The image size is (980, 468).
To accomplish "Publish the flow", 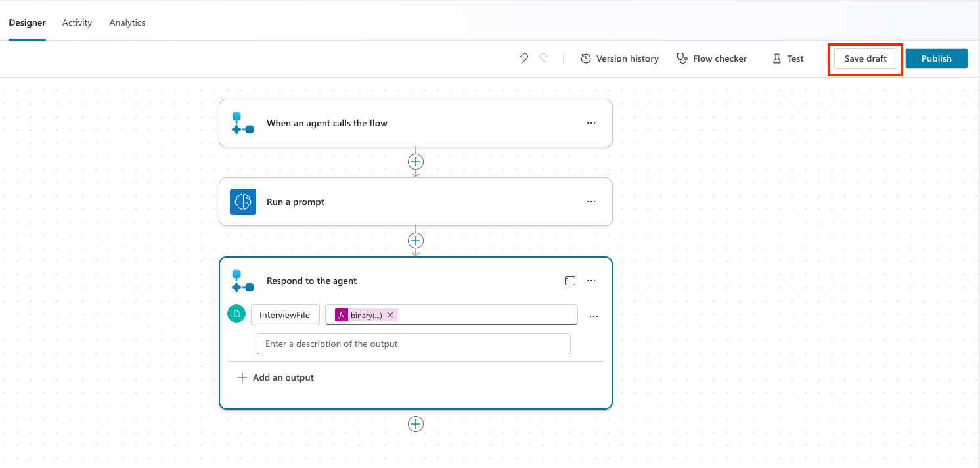I will (x=936, y=59).
